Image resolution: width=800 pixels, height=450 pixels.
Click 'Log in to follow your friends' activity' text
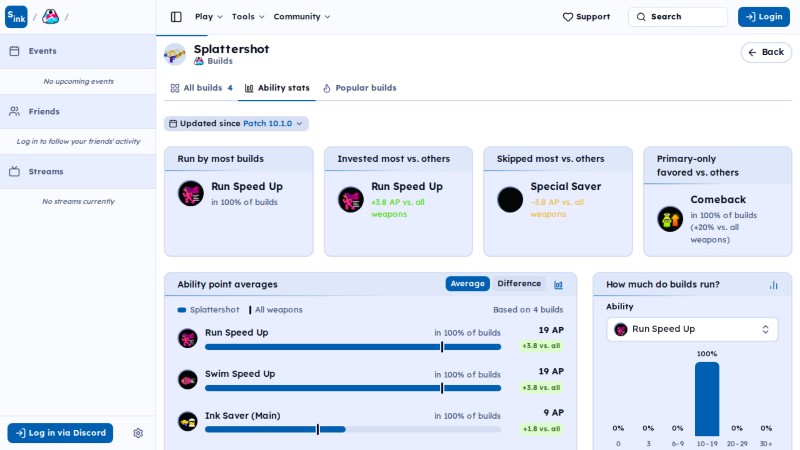[x=79, y=141]
